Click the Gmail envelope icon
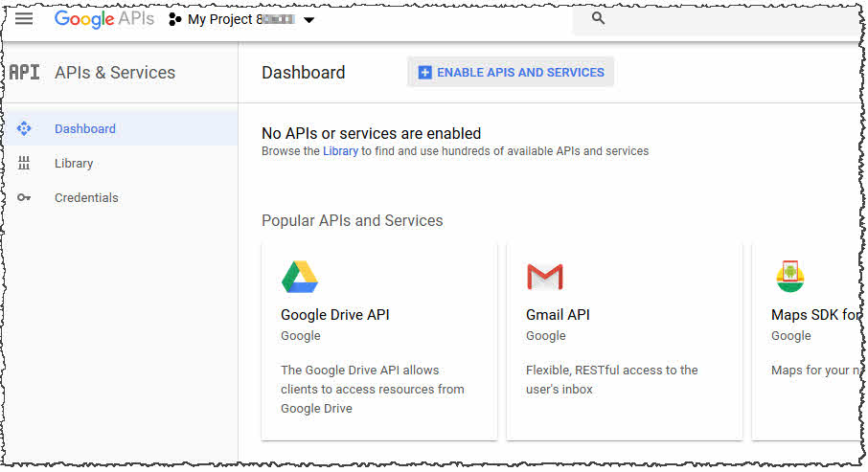868x472 pixels. (x=545, y=278)
